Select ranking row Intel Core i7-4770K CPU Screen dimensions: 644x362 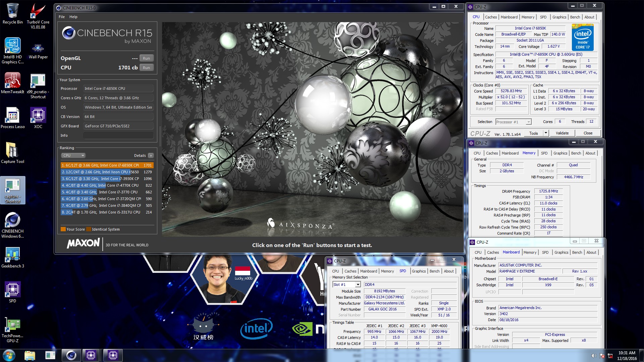[x=107, y=185]
